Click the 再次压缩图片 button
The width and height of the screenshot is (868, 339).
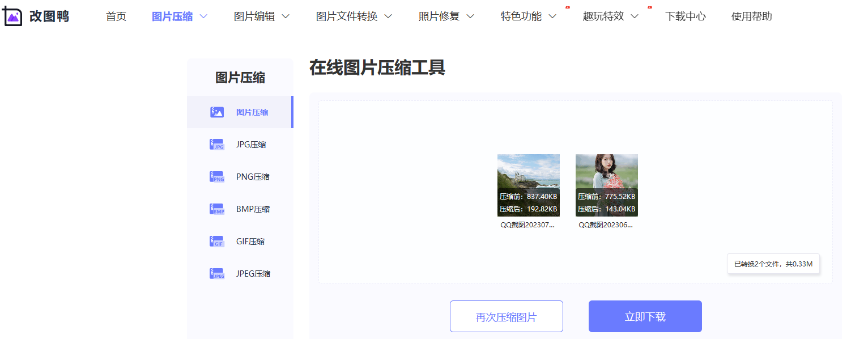(506, 316)
